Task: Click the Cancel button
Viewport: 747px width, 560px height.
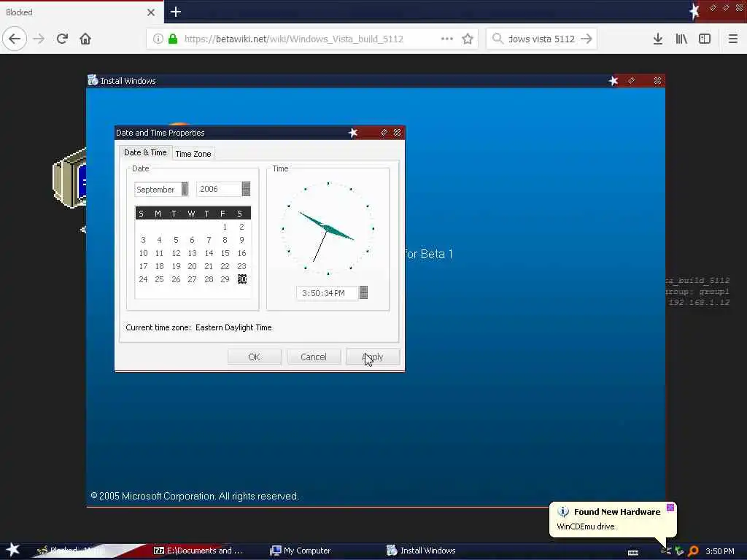Action: [314, 357]
